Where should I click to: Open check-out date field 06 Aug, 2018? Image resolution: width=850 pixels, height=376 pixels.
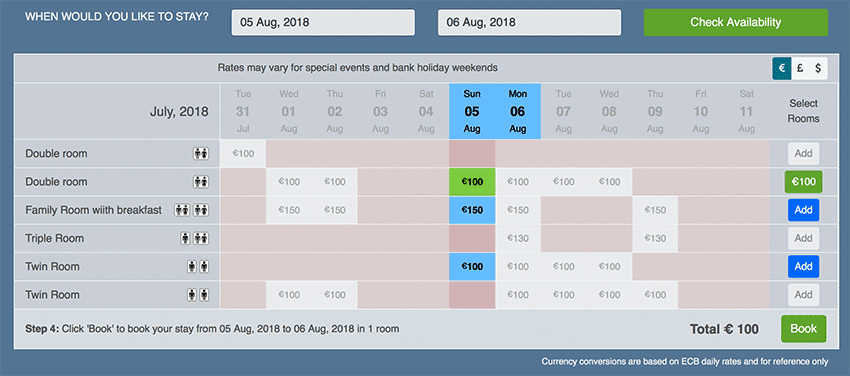click(529, 23)
